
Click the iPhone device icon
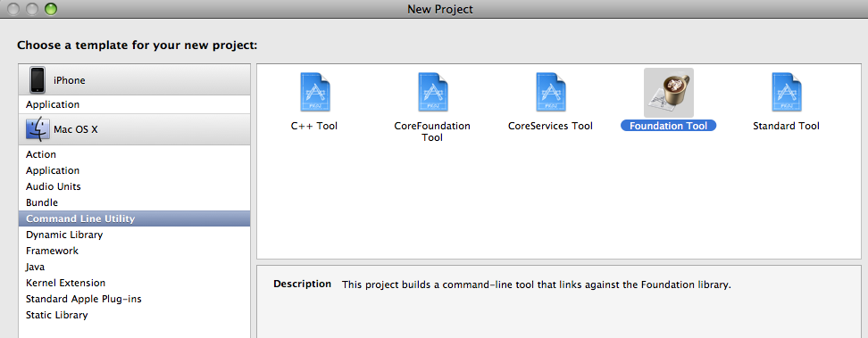(x=38, y=80)
